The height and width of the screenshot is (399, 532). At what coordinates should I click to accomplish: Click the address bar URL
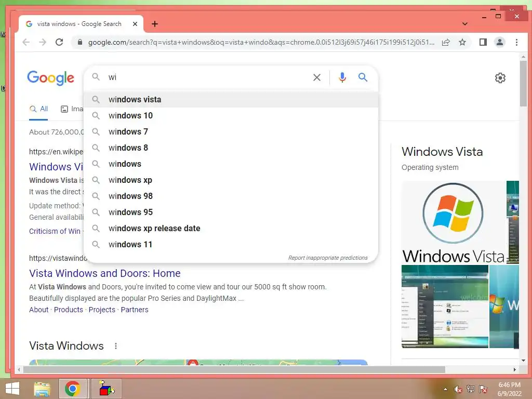[x=261, y=43]
